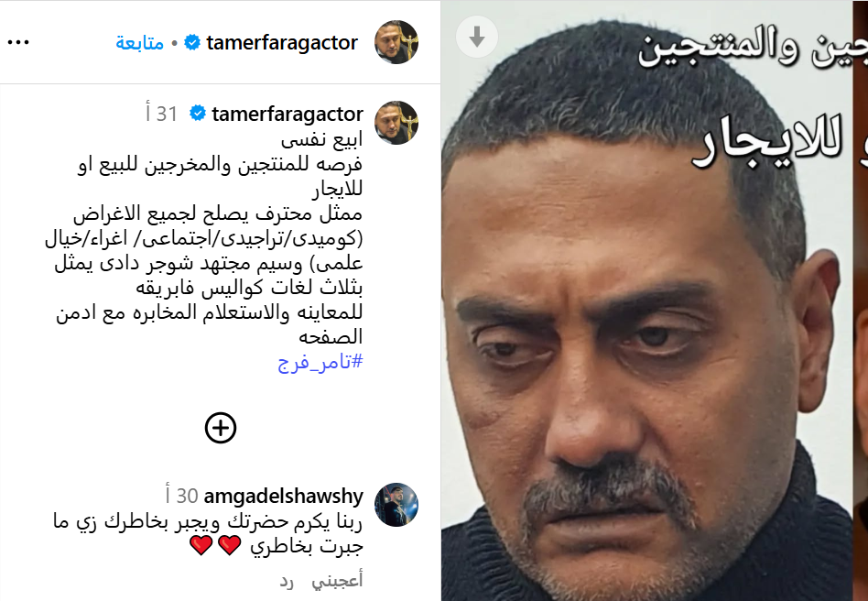
Task: Open the #تامر_فرج hashtag
Action: (320, 362)
